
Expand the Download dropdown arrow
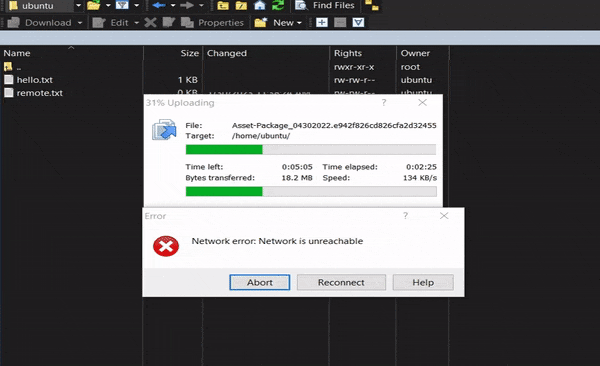click(80, 23)
